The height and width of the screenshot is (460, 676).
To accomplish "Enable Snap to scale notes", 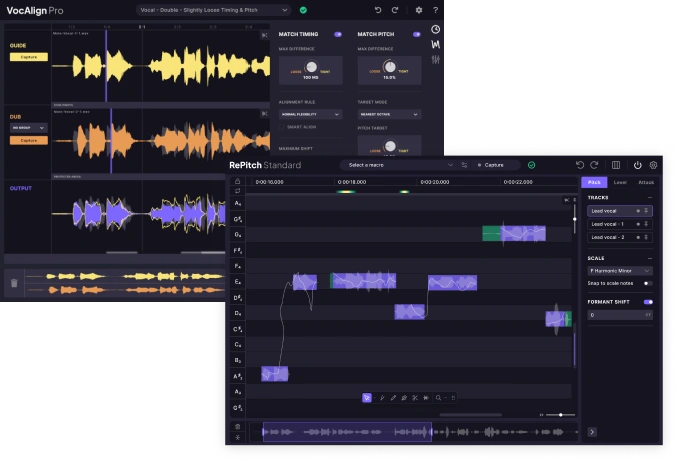I will (x=648, y=284).
